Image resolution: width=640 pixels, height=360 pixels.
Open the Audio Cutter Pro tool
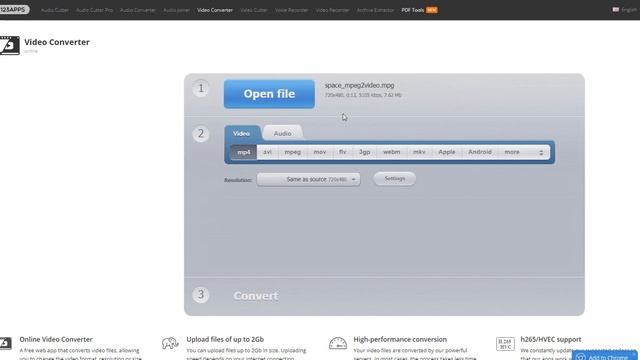click(x=94, y=10)
